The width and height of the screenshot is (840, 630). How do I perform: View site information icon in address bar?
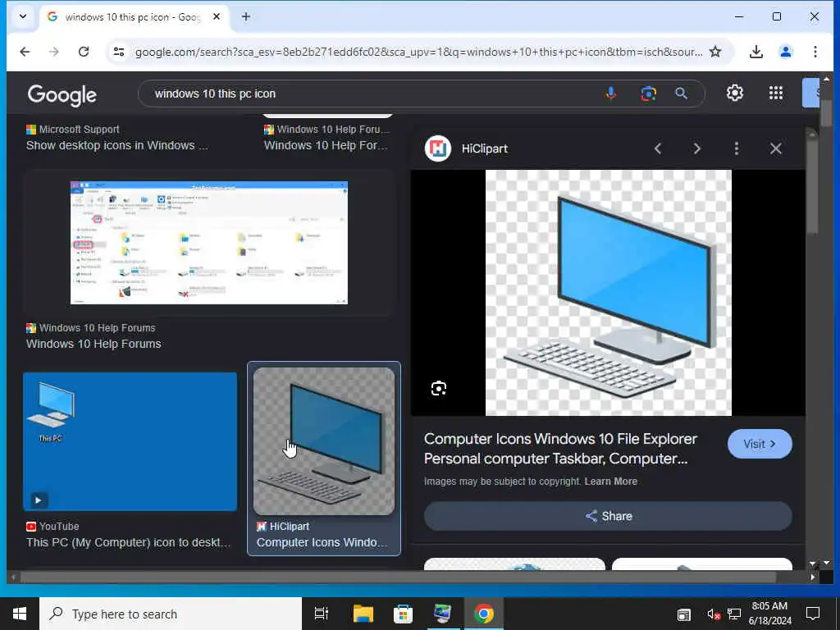click(118, 52)
